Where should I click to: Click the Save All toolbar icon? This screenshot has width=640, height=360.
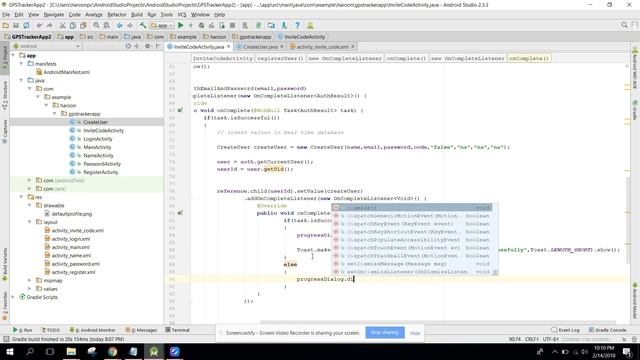[x=16, y=25]
